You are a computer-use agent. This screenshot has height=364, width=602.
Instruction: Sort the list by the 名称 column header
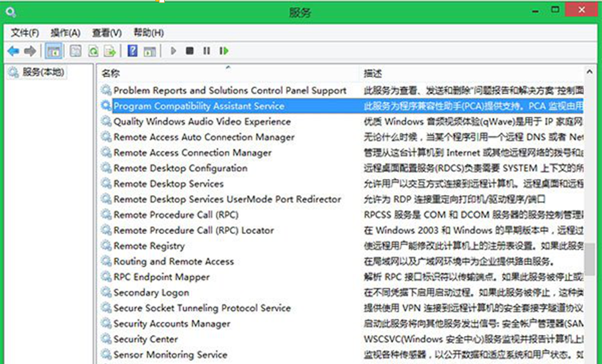pyautogui.click(x=110, y=73)
